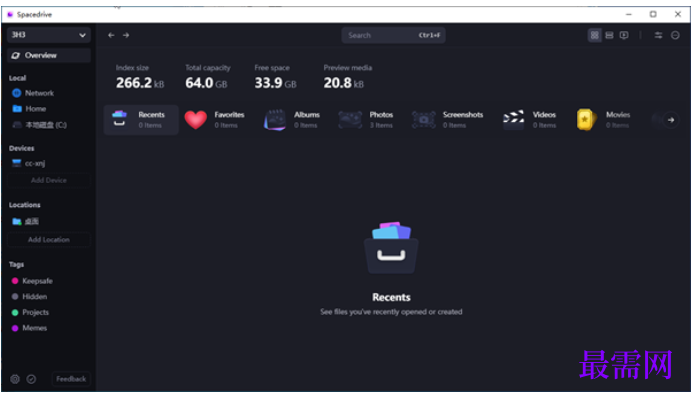The height and width of the screenshot is (396, 691).
Task: Open the Home folder in sidebar
Action: (x=29, y=108)
